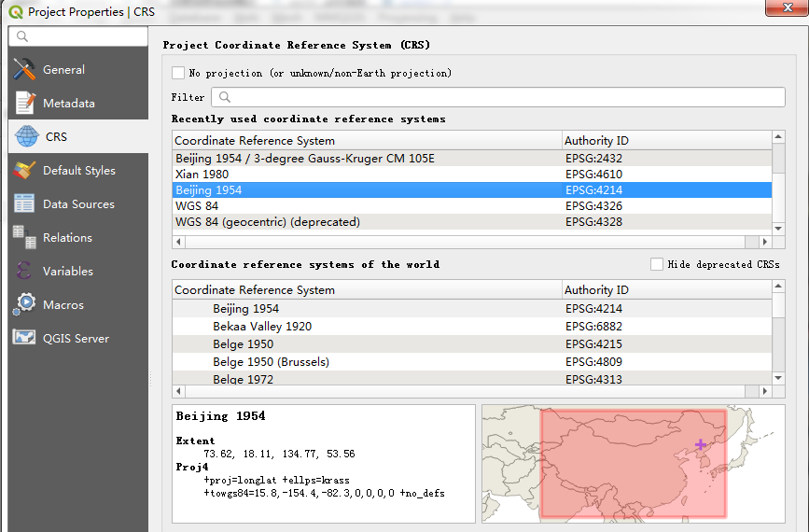Select Xian 1980 in recent list
This screenshot has width=809, height=532.
472,174
